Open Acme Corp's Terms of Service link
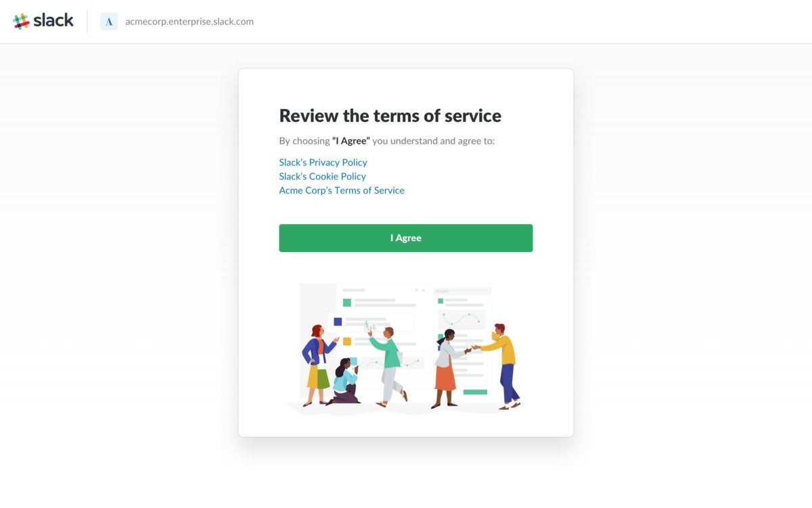Image resolution: width=812 pixels, height=508 pixels. click(x=342, y=190)
